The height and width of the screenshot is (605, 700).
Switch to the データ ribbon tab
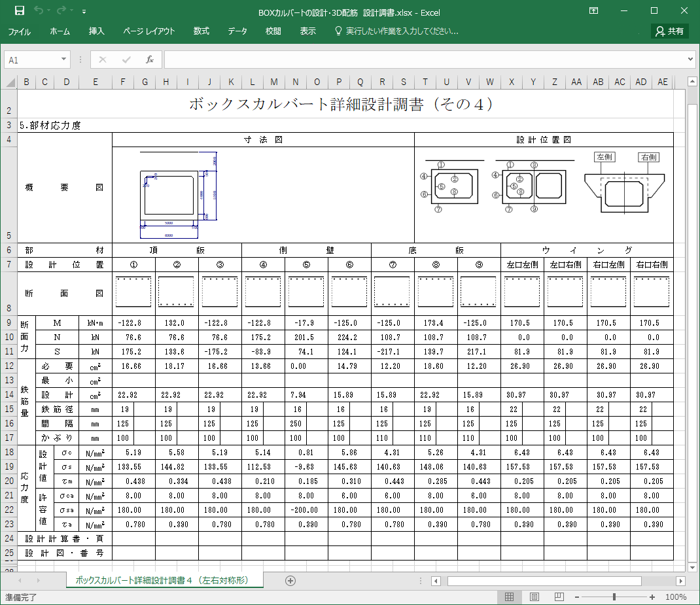(237, 31)
